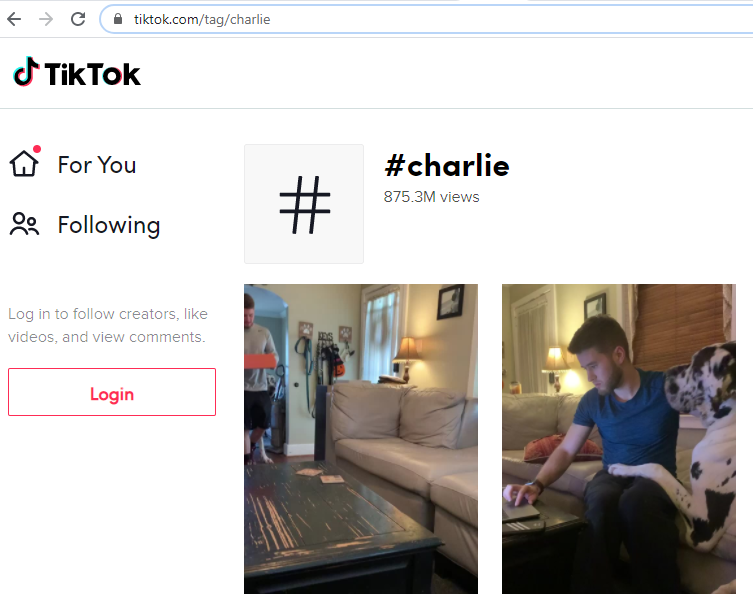Screen dimensions: 753x610
Task: Click the tiktok.com/tag/charlie address bar
Action: [426, 19]
